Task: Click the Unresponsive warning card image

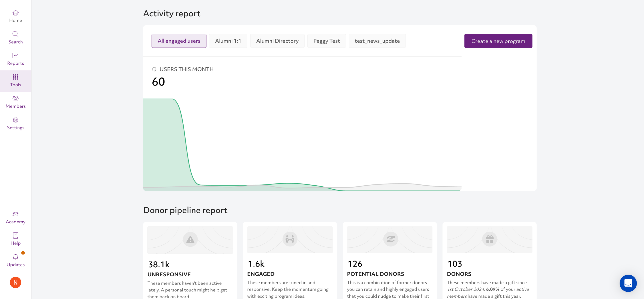Action: 190,240
